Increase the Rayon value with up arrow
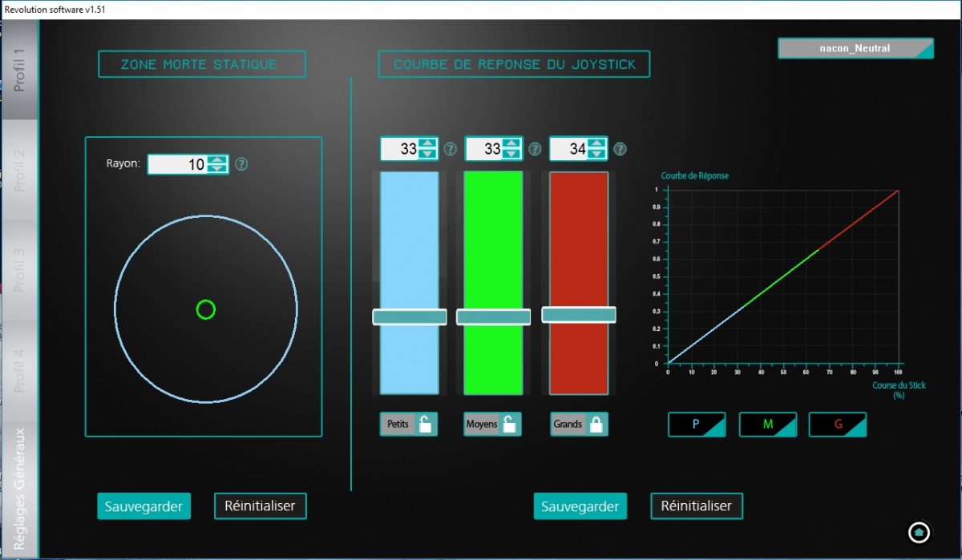962x560 pixels. [x=217, y=160]
